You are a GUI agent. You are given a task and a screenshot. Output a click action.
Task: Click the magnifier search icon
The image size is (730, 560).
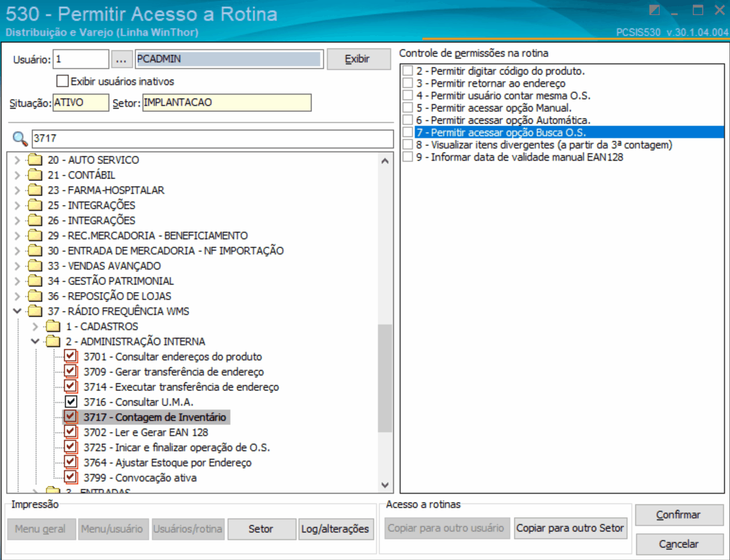pos(20,138)
